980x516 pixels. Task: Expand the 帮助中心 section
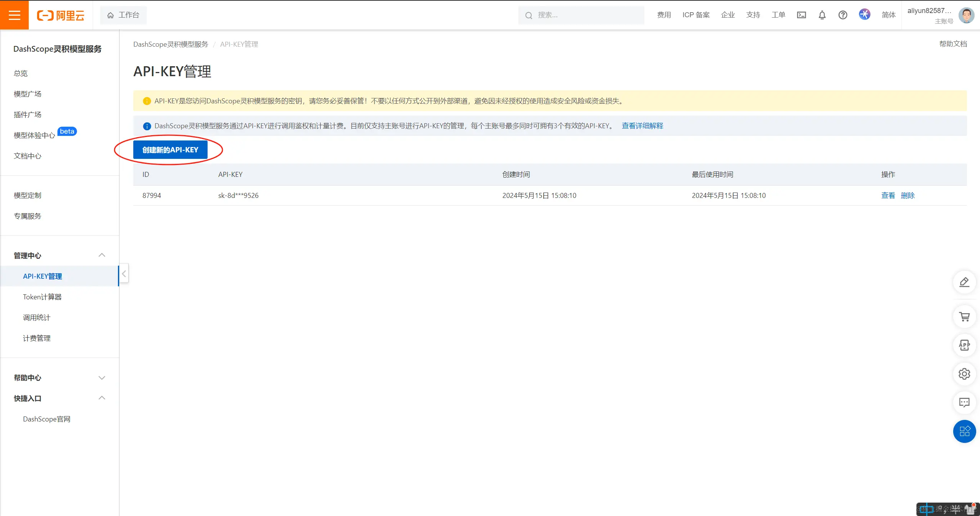[x=101, y=378]
